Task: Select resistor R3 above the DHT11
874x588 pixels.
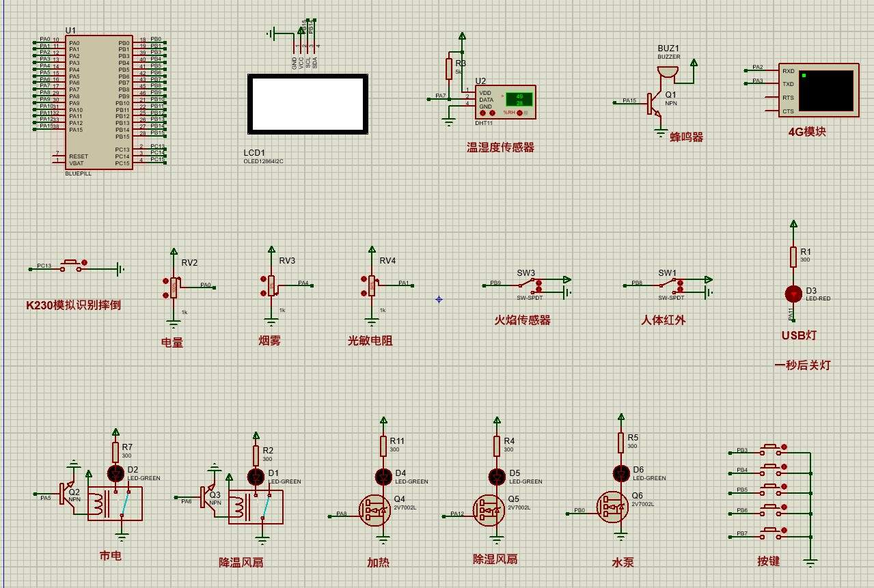Action: tap(449, 69)
